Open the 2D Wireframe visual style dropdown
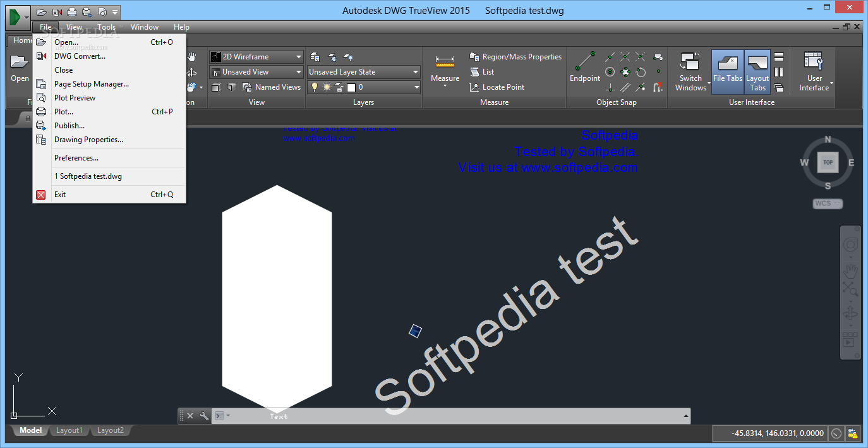The height and width of the screenshot is (448, 868). pos(256,57)
